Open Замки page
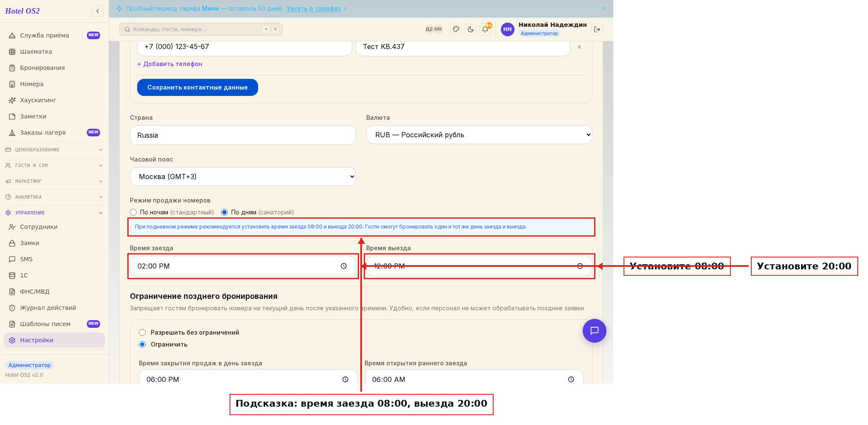Image resolution: width=868 pixels, height=425 pixels. point(54,243)
